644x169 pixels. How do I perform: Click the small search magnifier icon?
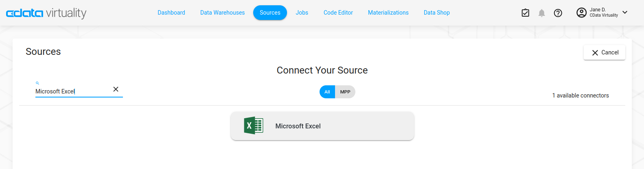pyautogui.click(x=37, y=83)
